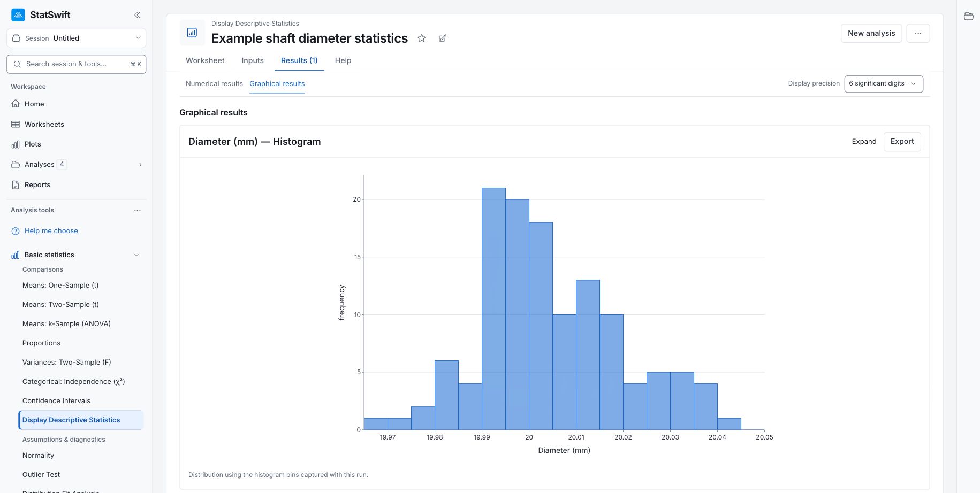Open Categorical: Independence (χ²) tool
The image size is (980, 493).
pyautogui.click(x=73, y=381)
